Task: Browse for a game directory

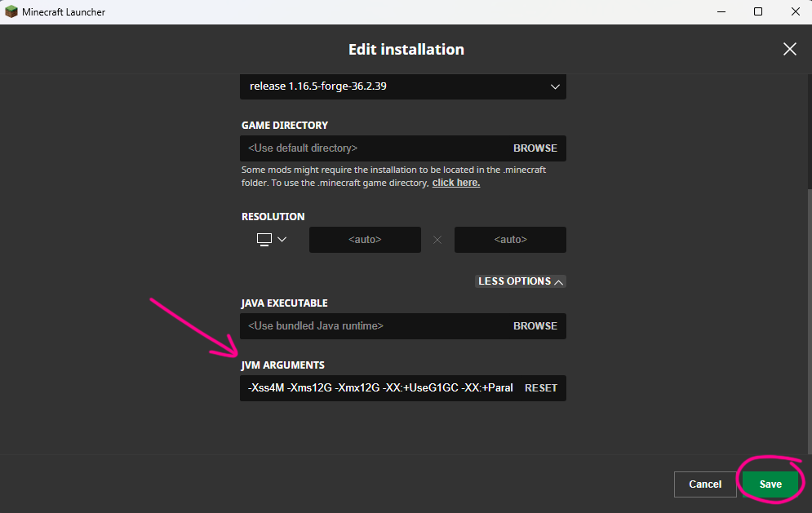Action: point(535,148)
